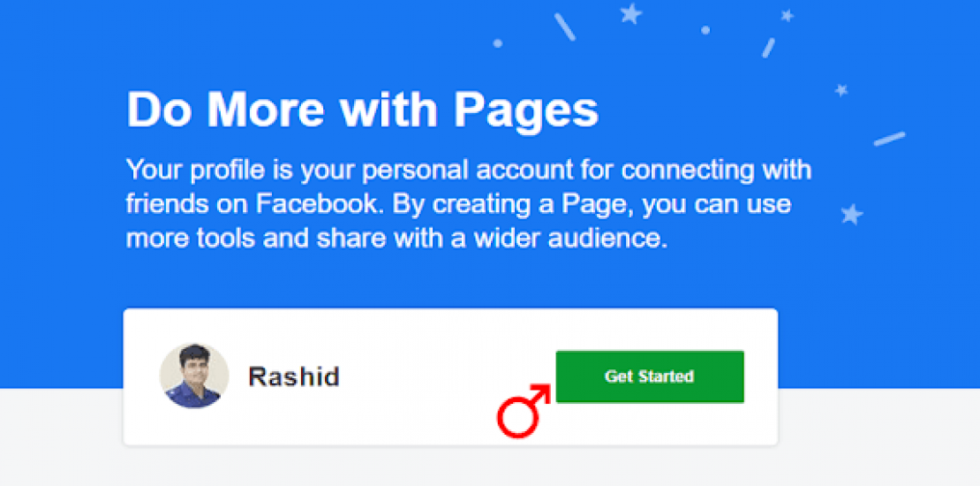Click the "Do More with Pages" heading
Image resolution: width=980 pixels, height=486 pixels.
362,110
